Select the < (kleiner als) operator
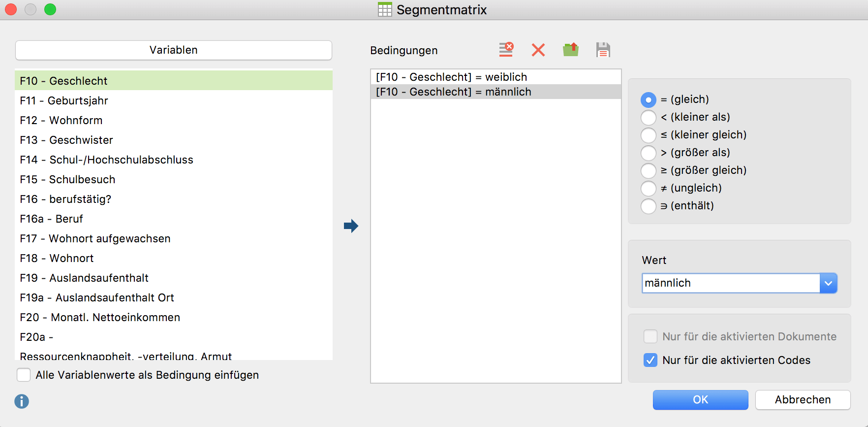Viewport: 868px width, 427px height. tap(649, 118)
